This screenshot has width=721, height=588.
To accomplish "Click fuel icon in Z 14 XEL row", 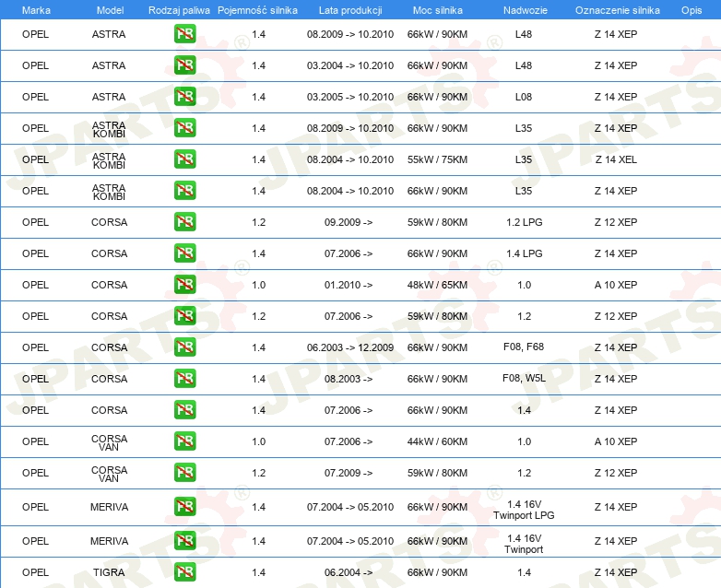I will coord(184,159).
